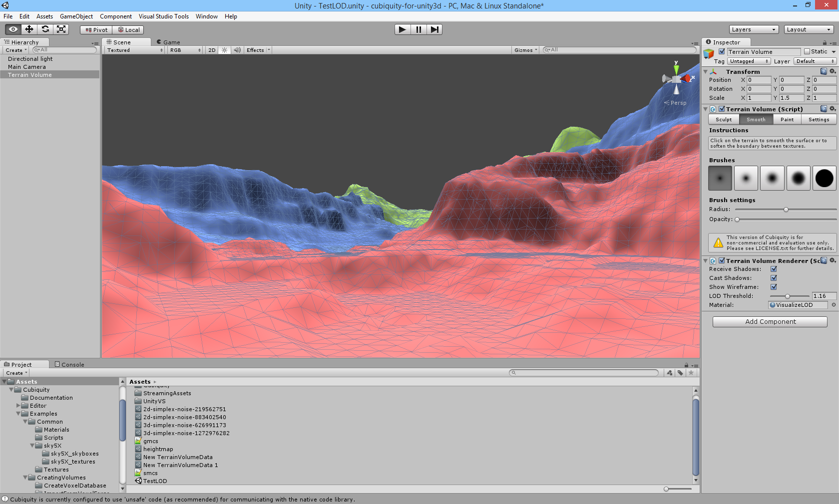Choose the solid hard brush
The width and height of the screenshot is (839, 504).
825,178
